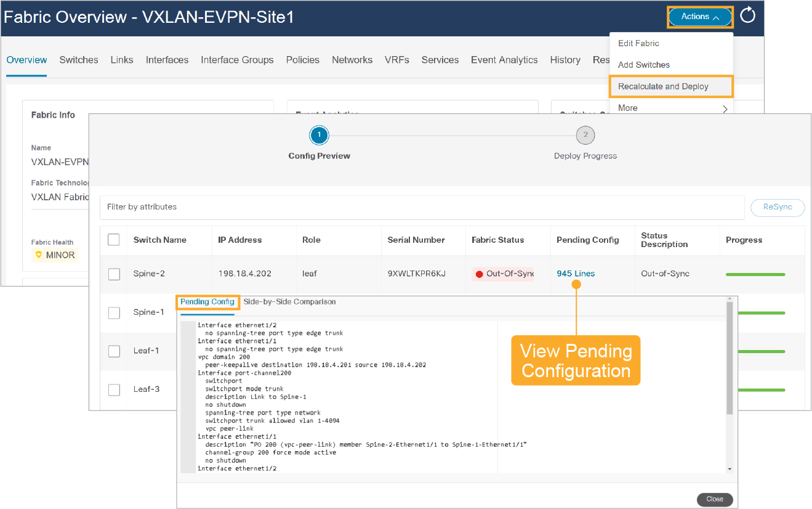Select Edit Fabric from Actions menu
Screen dimensions: 812x509
[638, 43]
